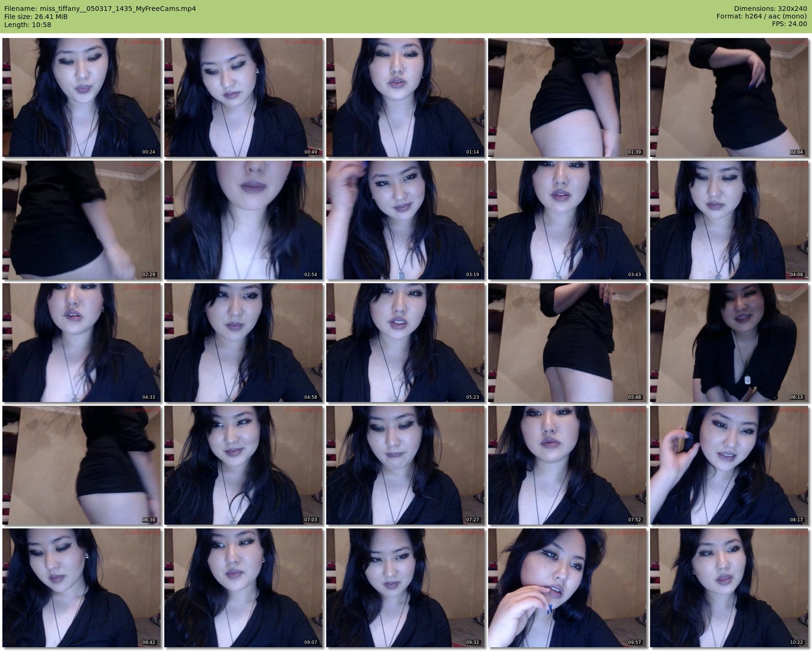
Task: Select the thumbnail at timestamp 00:49
Action: 244,97
